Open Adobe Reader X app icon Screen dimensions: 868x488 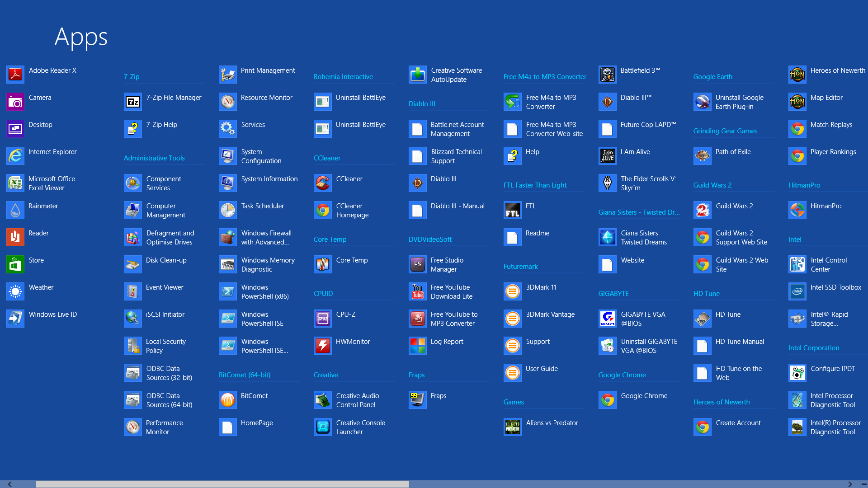15,75
